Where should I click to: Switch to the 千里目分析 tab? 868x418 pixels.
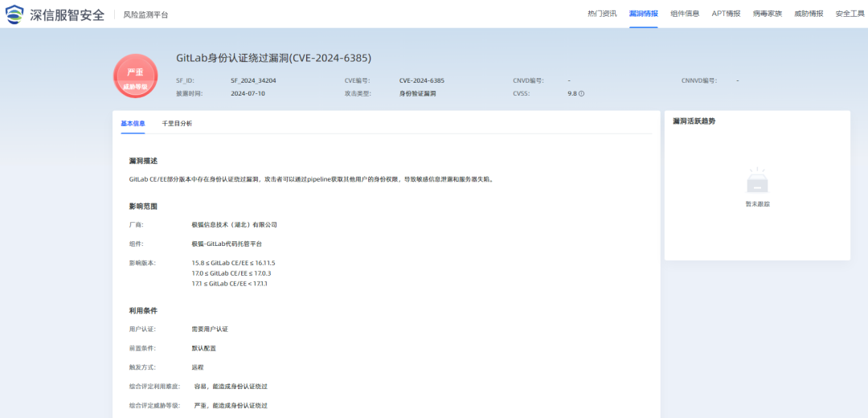coord(177,124)
